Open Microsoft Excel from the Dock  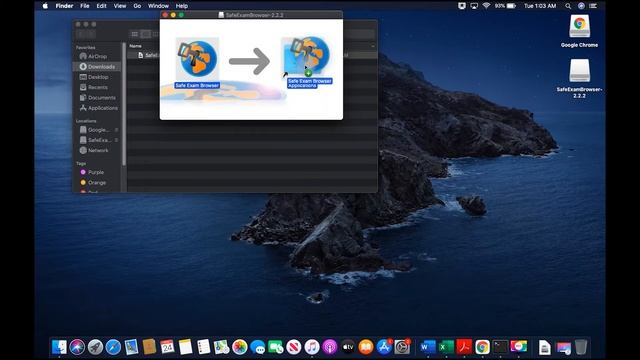pyautogui.click(x=446, y=347)
